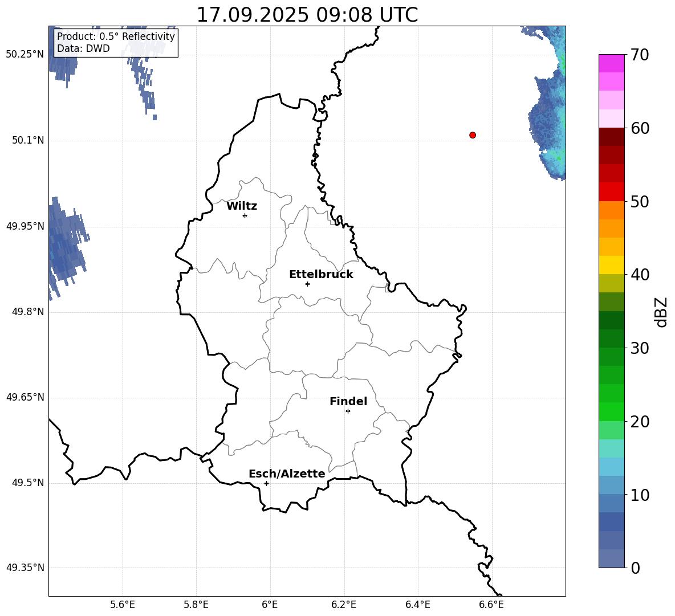Screen dimensions: 675x616
Task: Click the 6°E longitude label
Action: [x=270, y=605]
